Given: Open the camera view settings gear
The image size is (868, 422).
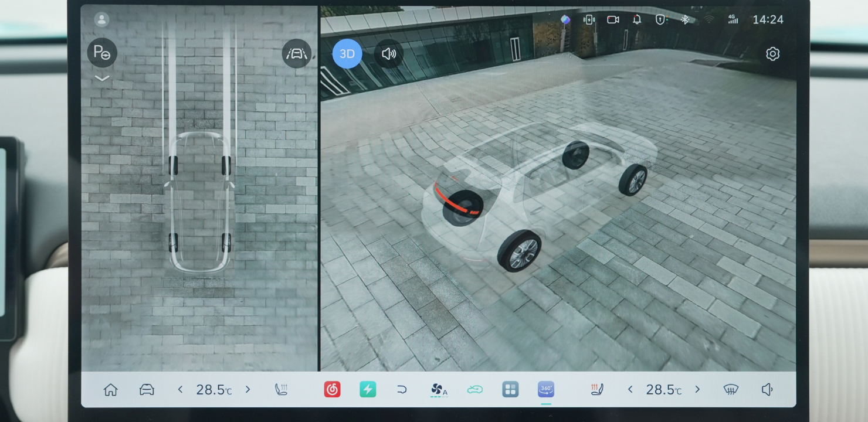Looking at the screenshot, I should coord(772,54).
